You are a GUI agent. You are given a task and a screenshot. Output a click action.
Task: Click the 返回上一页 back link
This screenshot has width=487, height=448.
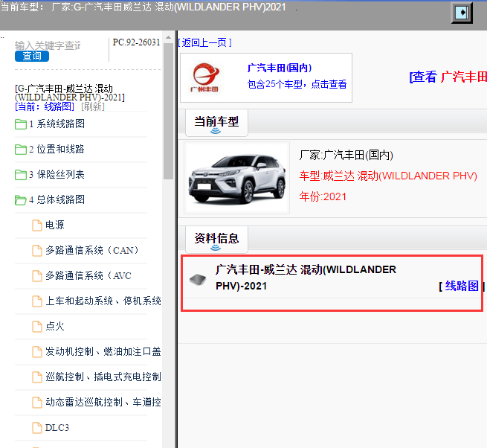204,42
